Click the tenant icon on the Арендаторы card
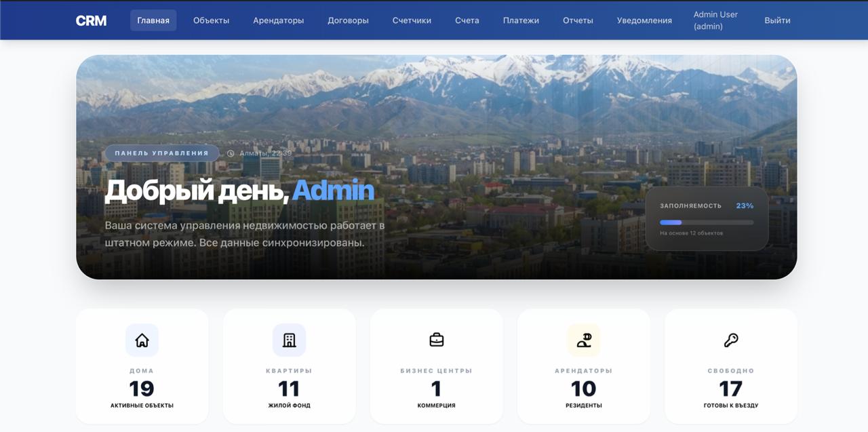This screenshot has width=868, height=432. click(x=583, y=340)
